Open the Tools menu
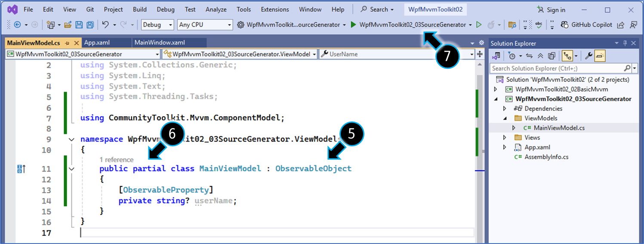 244,9
